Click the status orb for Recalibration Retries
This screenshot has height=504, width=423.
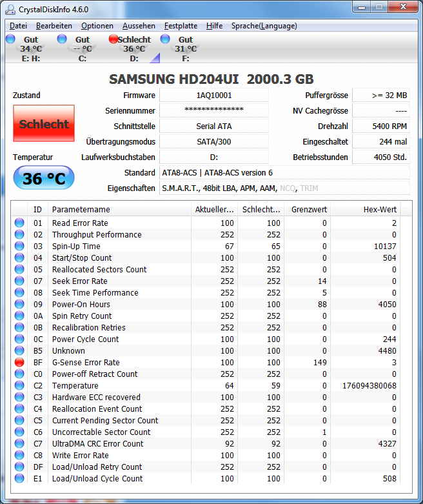[19, 327]
